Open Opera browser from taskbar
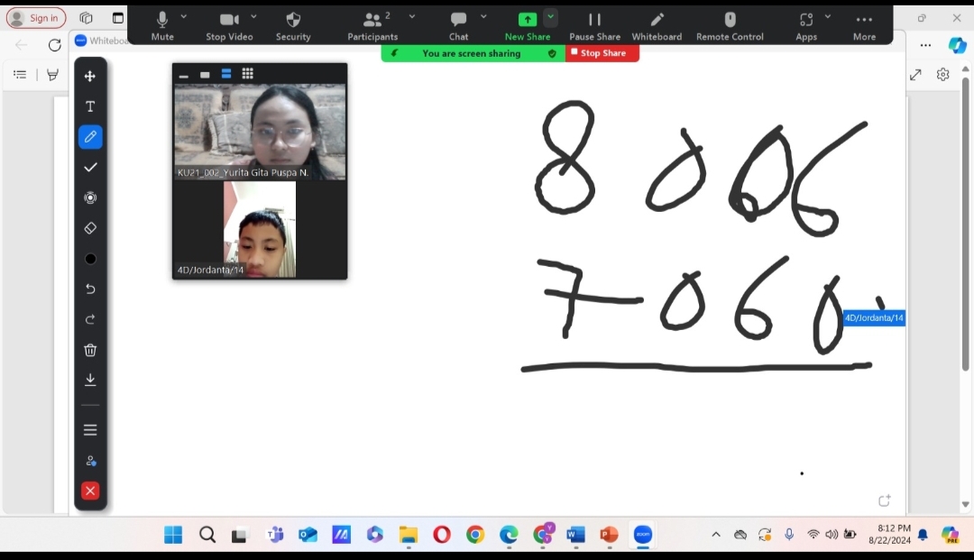Screen dimensions: 974x560 click(442, 535)
